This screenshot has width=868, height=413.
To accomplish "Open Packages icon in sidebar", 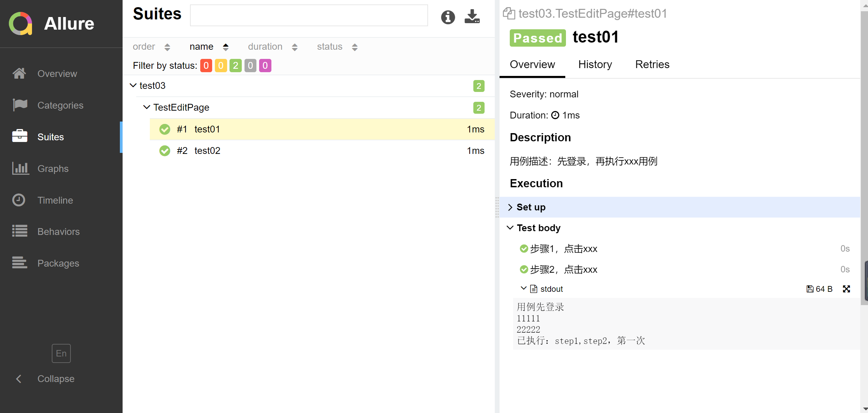I will click(20, 263).
